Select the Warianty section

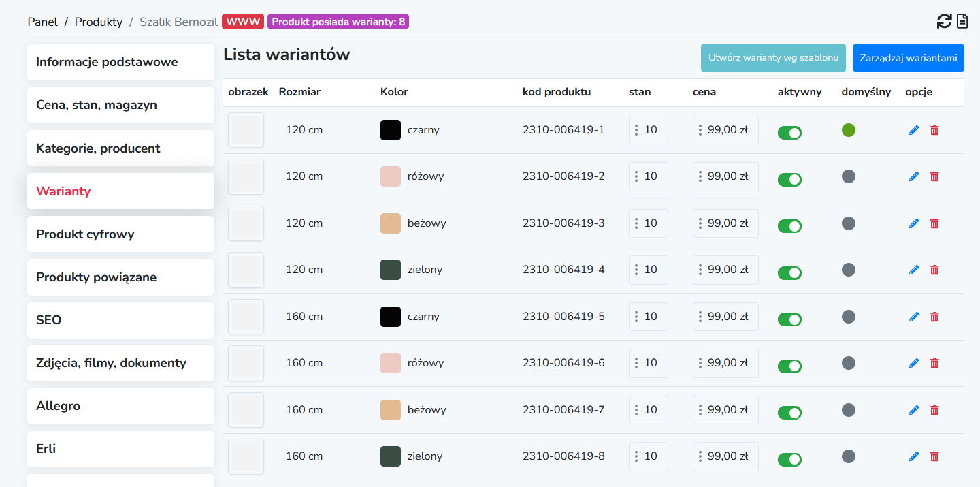click(x=120, y=191)
